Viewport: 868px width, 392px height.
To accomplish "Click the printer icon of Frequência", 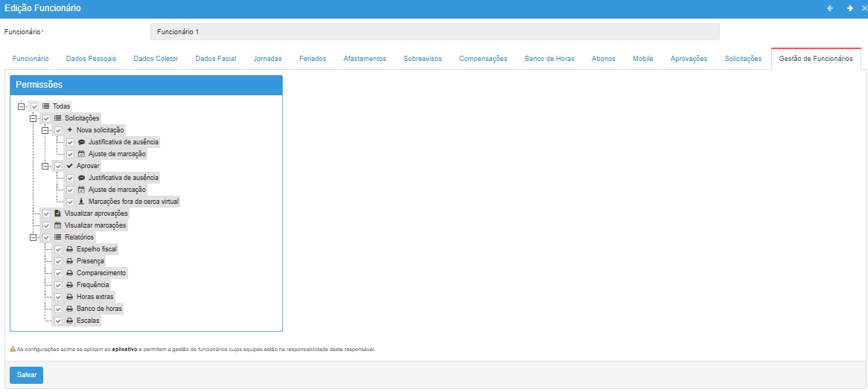I will point(70,285).
